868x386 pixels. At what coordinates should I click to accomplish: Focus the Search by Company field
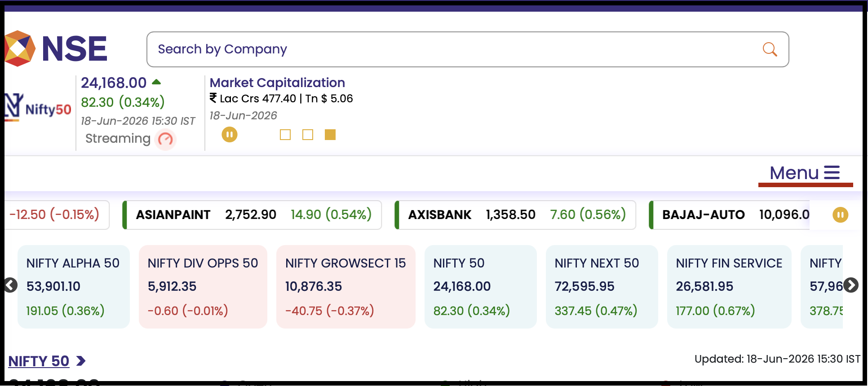click(468, 49)
